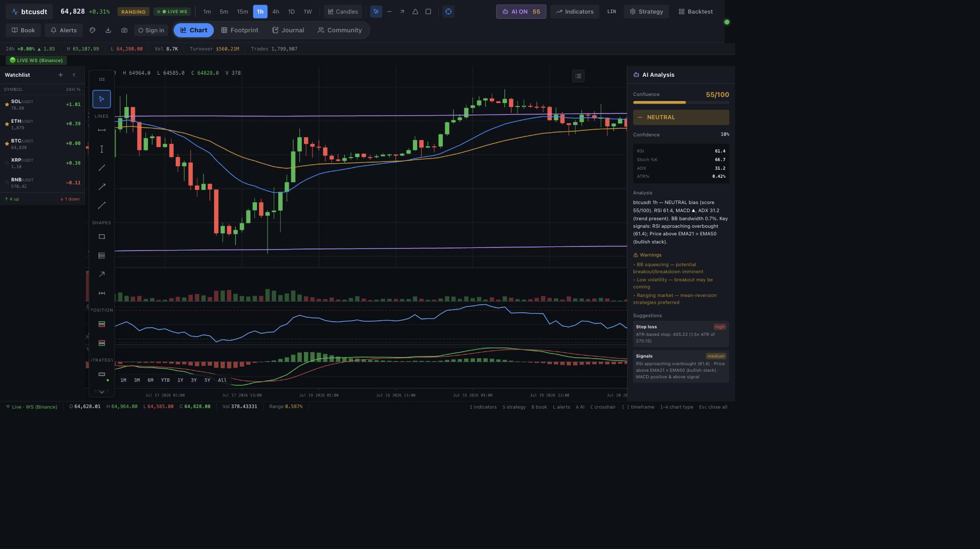Select the short position tool

point(101,343)
